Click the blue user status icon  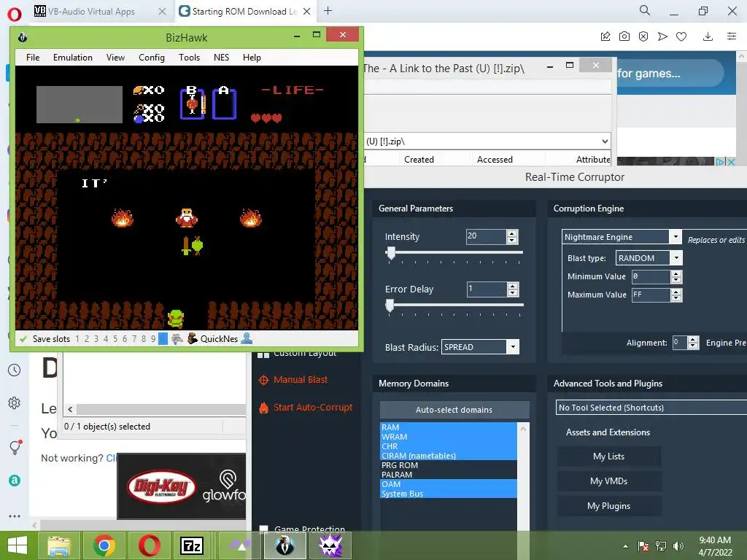(x=247, y=338)
